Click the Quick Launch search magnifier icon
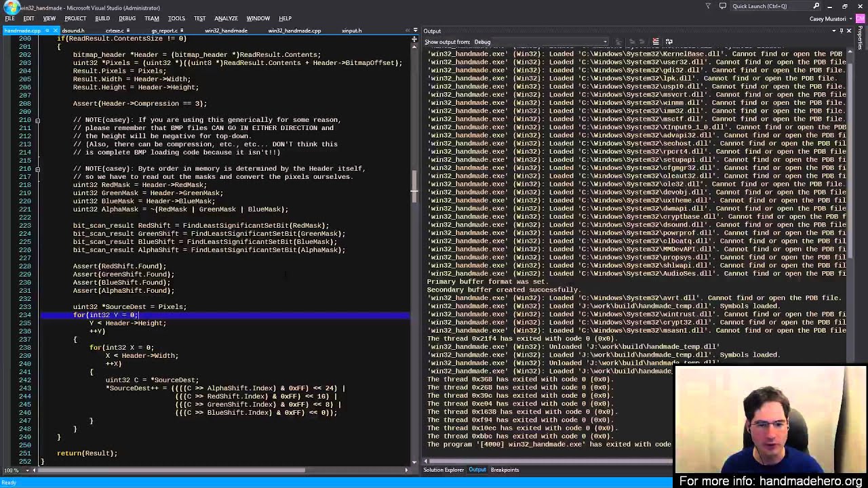Screen dimensions: 868x488 tap(816, 6)
